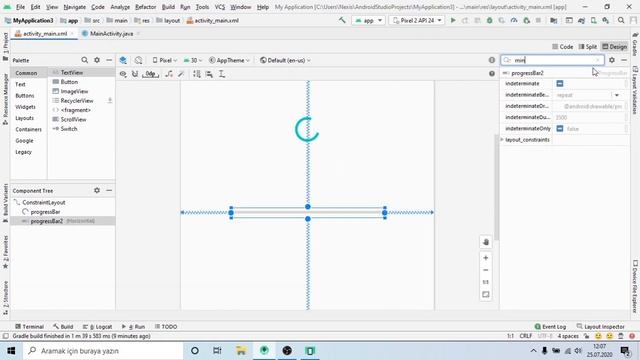
Task: Switch to Code view
Action: (562, 47)
